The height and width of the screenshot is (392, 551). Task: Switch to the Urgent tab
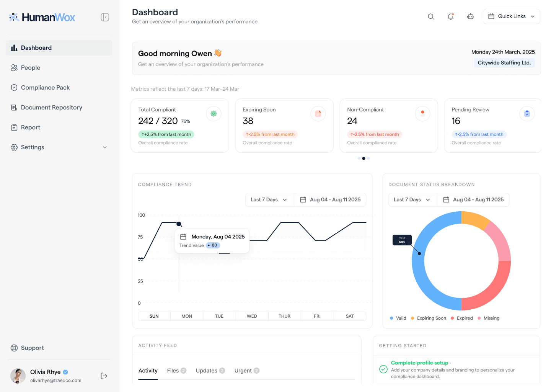pyautogui.click(x=247, y=371)
